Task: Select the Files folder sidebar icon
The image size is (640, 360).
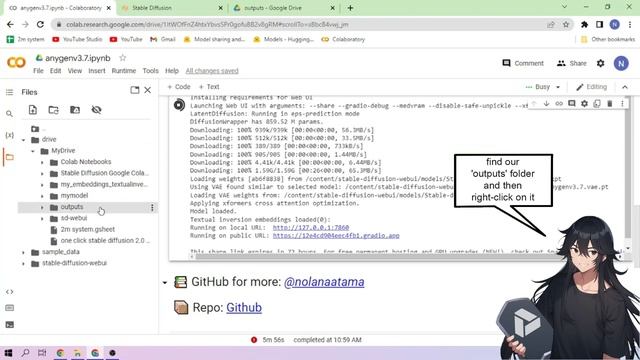Action: pyautogui.click(x=9, y=157)
